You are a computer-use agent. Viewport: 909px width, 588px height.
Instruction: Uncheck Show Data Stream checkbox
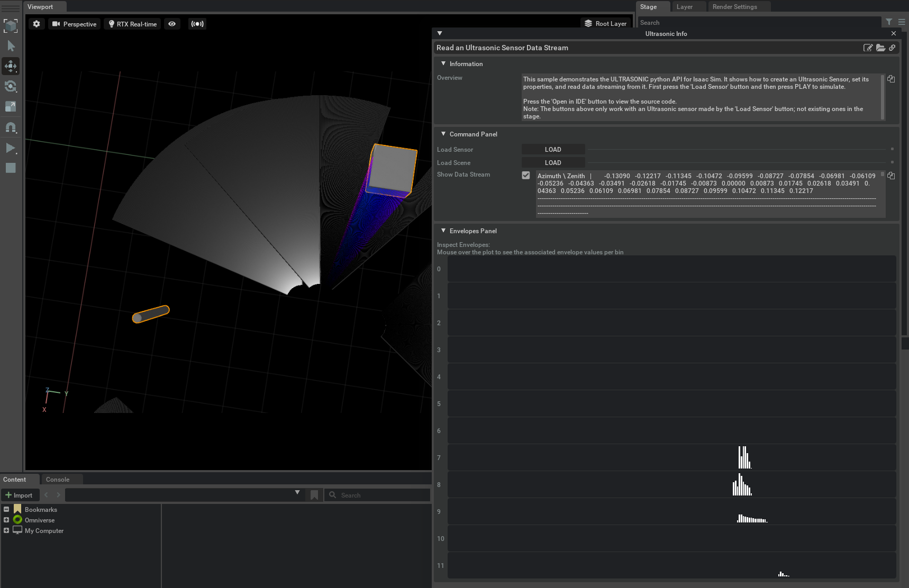[x=526, y=175]
